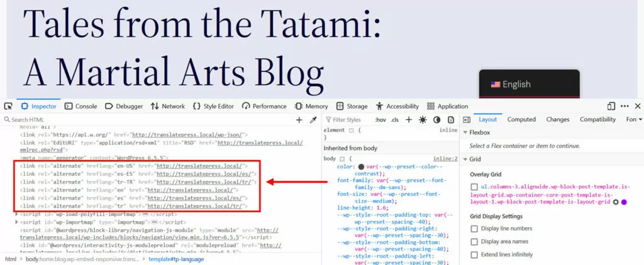This screenshot has height=265, width=644.
Task: Enable Extend lines infinitely checkbox
Action: pyautogui.click(x=474, y=255)
